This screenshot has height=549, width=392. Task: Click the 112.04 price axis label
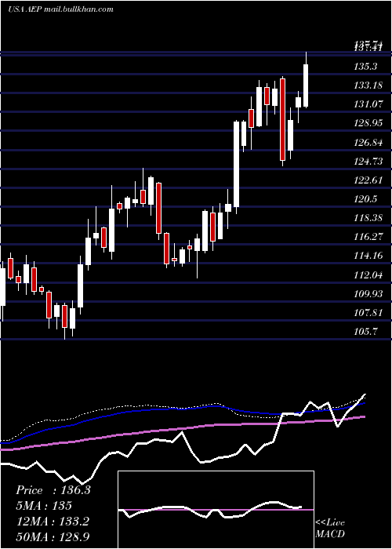[368, 274]
